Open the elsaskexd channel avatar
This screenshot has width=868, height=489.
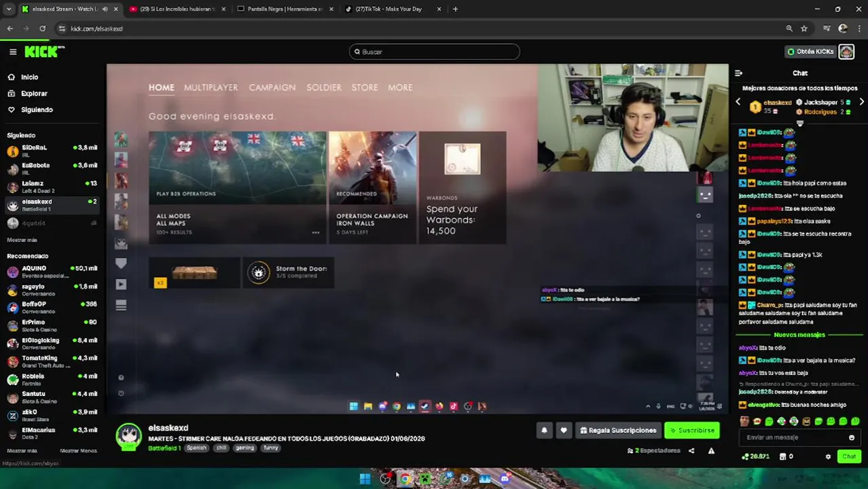click(128, 436)
